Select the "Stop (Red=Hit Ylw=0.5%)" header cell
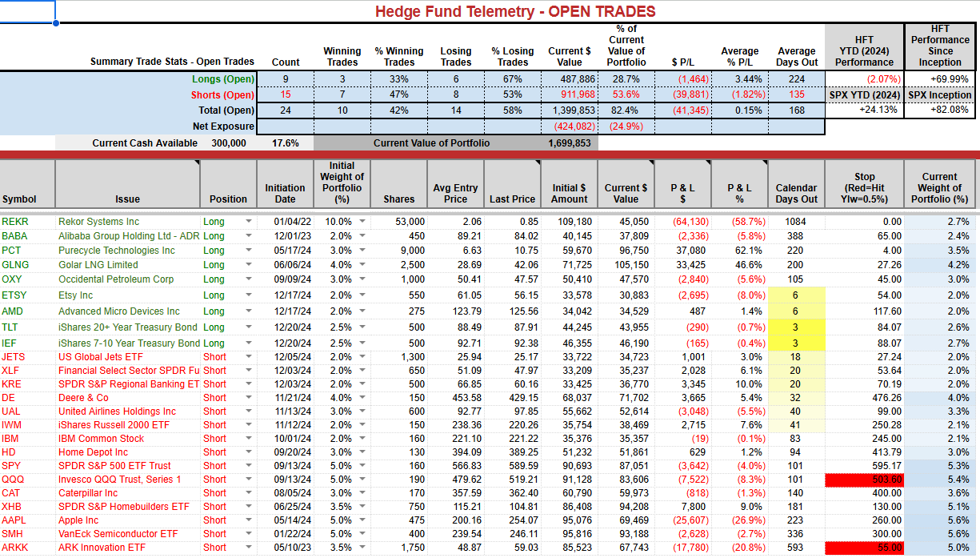 click(864, 183)
